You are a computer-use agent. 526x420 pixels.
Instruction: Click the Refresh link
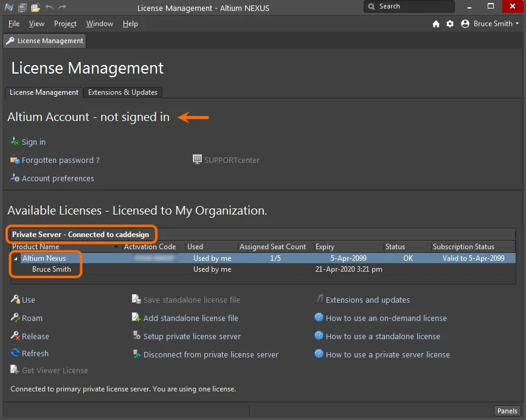tap(35, 353)
